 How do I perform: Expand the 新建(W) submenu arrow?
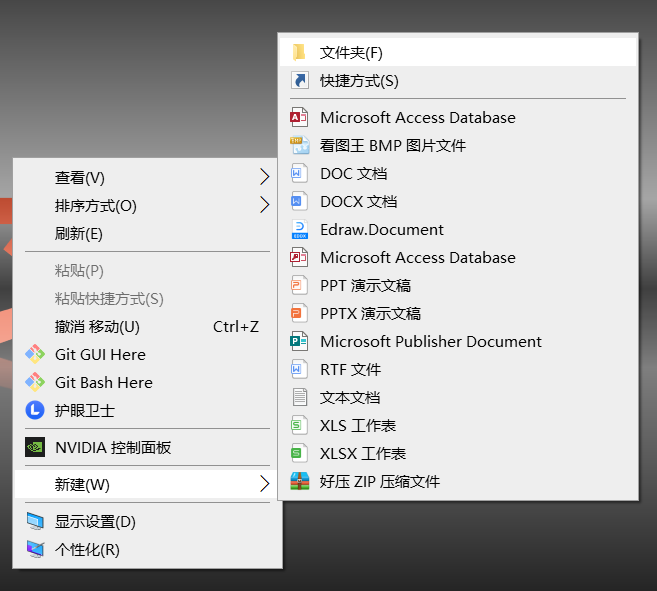pyautogui.click(x=264, y=484)
